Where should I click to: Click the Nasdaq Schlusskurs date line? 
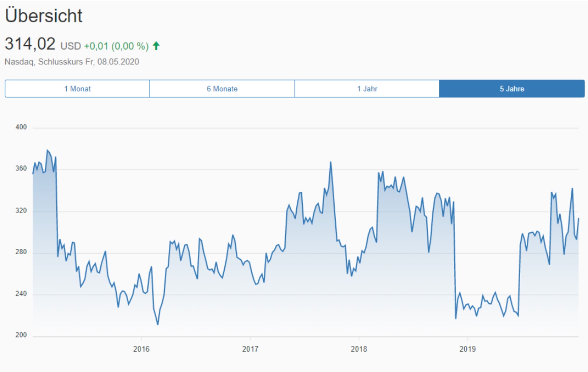coord(72,62)
